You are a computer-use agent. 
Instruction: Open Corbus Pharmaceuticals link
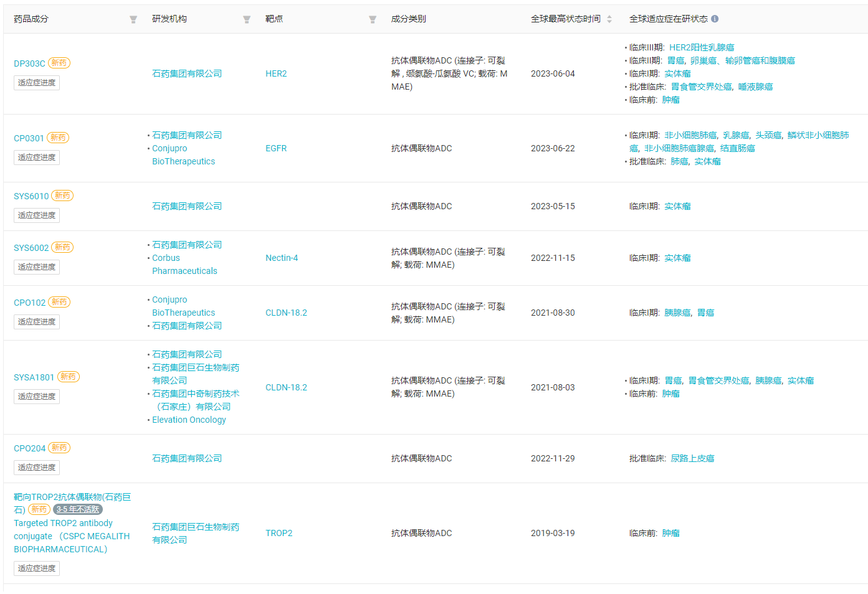point(184,265)
